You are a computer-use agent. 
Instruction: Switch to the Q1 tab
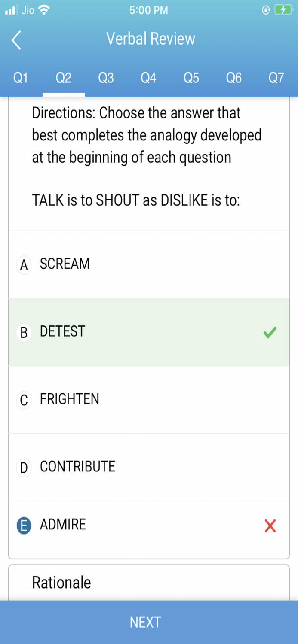21,78
